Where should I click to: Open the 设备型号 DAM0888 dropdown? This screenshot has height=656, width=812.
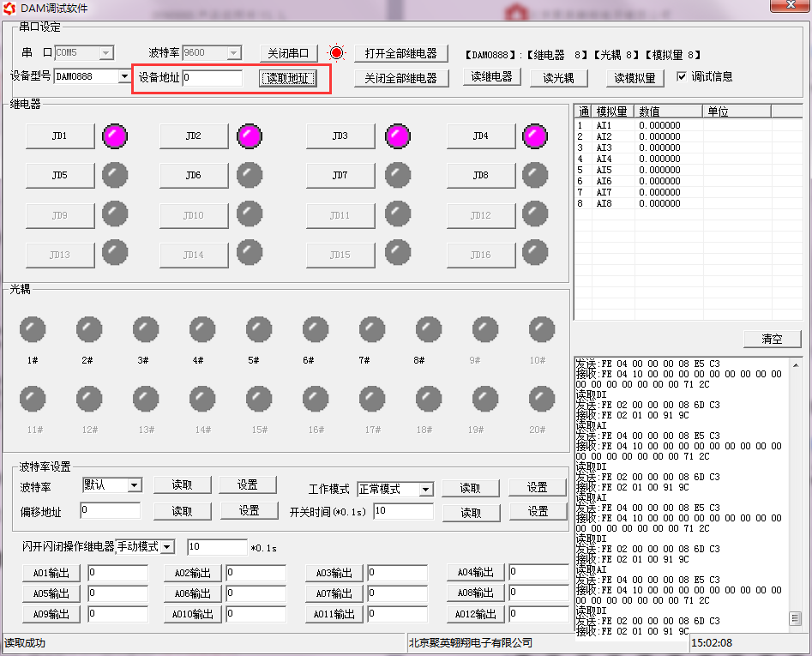[x=124, y=77]
